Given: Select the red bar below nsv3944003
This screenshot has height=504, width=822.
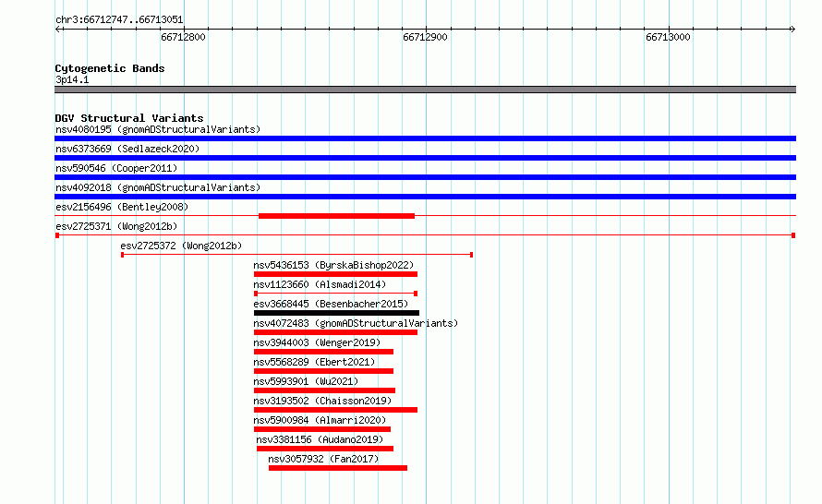Looking at the screenshot, I should tap(323, 352).
